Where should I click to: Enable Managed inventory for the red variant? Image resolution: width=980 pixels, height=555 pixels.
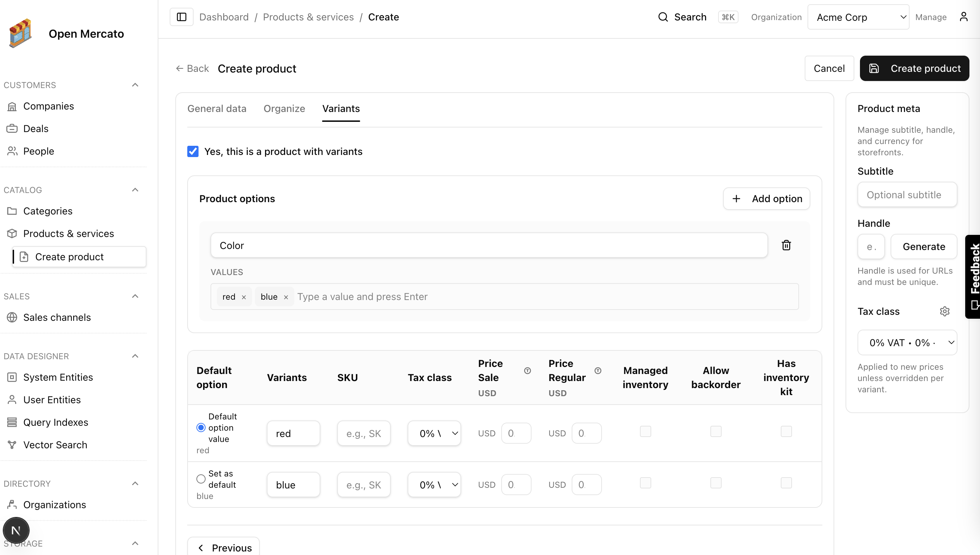pyautogui.click(x=646, y=431)
